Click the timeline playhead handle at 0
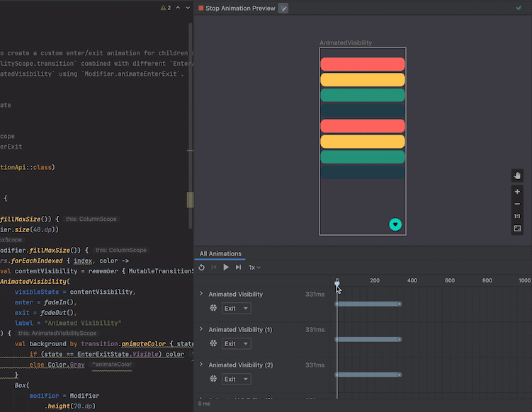Viewport: 532px width, 412px height. pyautogui.click(x=336, y=283)
